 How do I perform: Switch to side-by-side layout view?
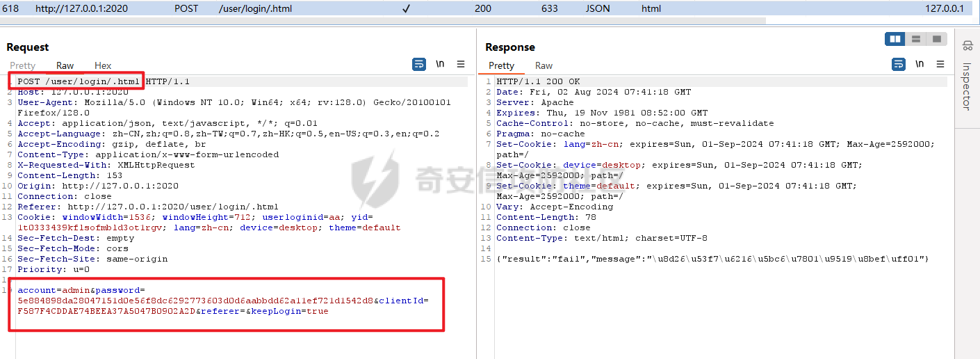tap(895, 39)
